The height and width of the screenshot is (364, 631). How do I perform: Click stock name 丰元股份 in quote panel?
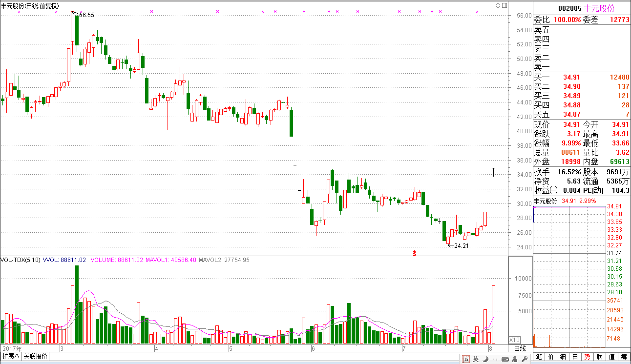pyautogui.click(x=599, y=8)
